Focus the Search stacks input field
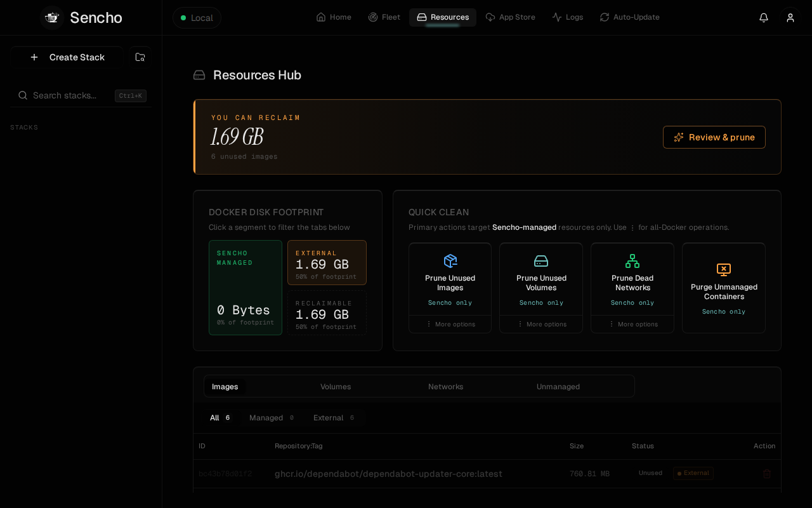Viewport: 812px width, 508px height. click(81, 95)
